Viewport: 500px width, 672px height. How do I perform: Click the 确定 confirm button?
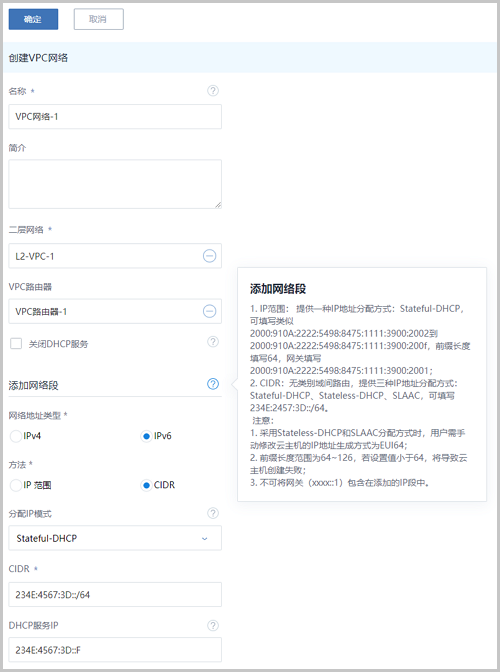click(x=33, y=19)
